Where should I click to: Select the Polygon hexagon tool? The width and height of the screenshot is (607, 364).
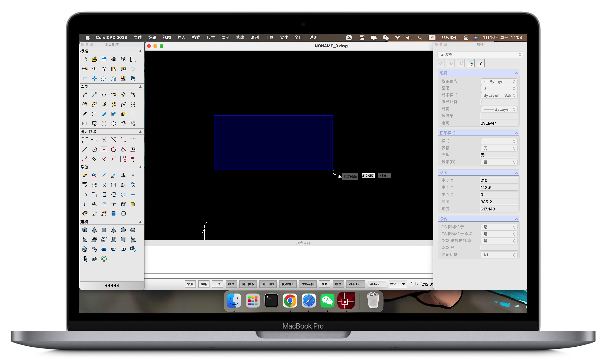tap(104, 95)
